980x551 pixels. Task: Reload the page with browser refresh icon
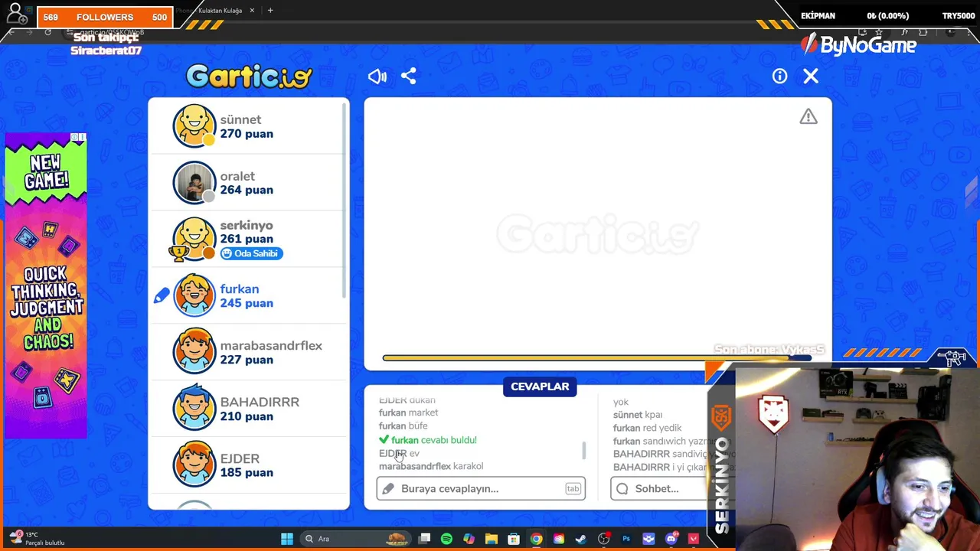pos(47,33)
